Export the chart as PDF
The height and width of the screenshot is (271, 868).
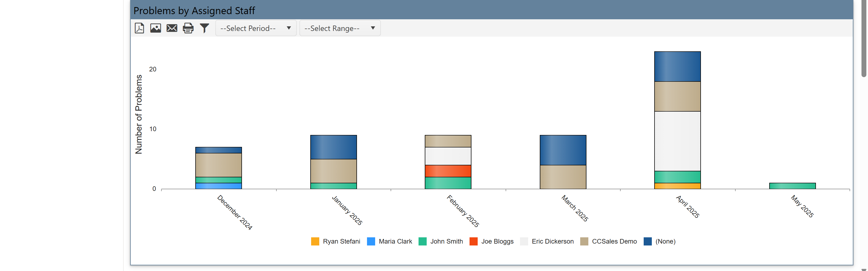click(x=139, y=28)
